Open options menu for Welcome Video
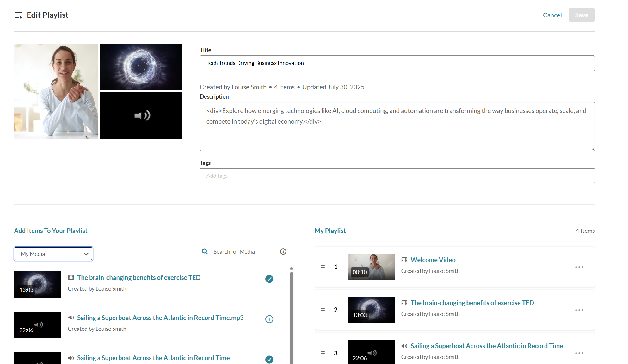Image resolution: width=628 pixels, height=364 pixels. coord(579,267)
